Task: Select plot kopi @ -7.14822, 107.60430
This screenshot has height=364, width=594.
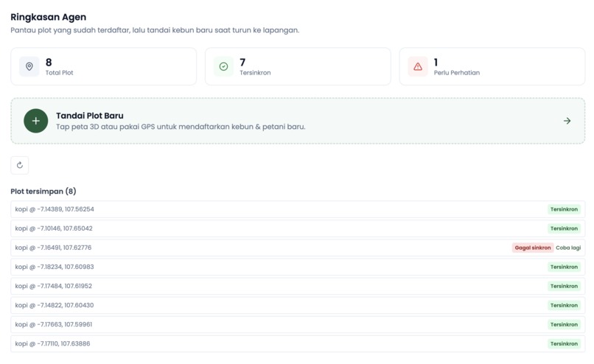Action: pos(298,305)
